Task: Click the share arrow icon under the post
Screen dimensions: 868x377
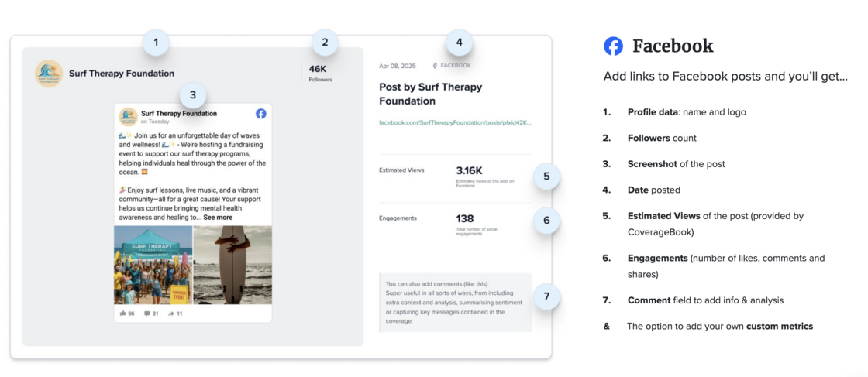Action: [x=170, y=314]
